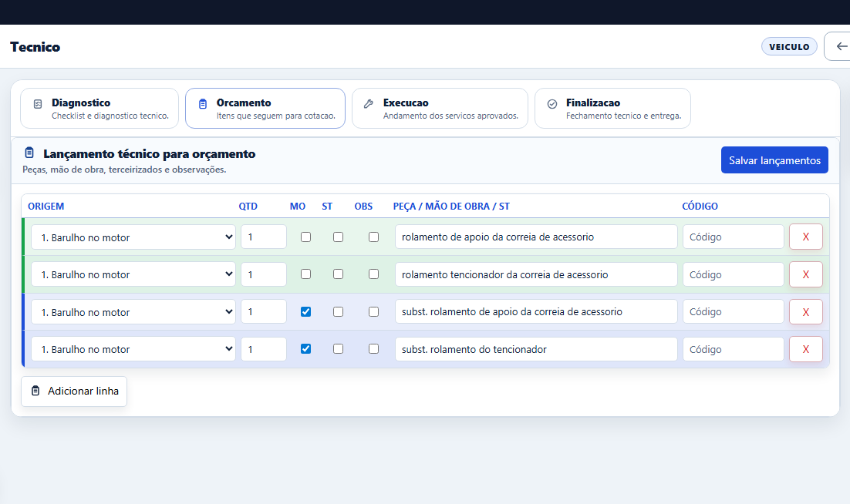Click QTD field of 'rolamento tencionador' row
Screen dimensions: 850x504
(264, 274)
